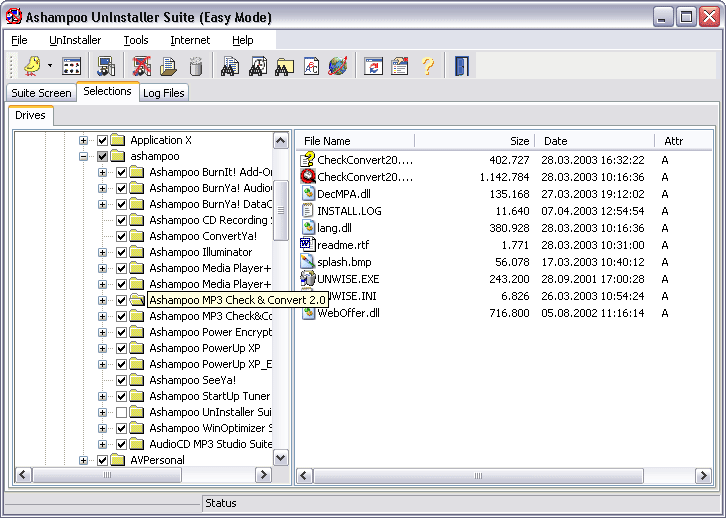The width and height of the screenshot is (726, 518).
Task: Click the file list horizontal scrollbar thumb
Action: point(478,476)
